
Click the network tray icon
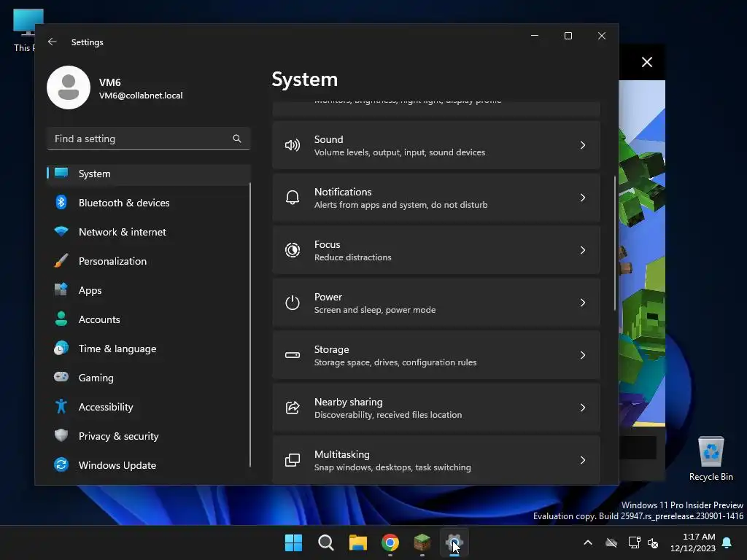pos(634,542)
